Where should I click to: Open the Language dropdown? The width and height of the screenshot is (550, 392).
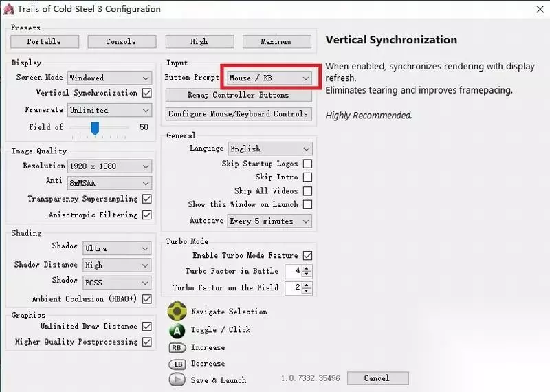[x=270, y=149]
